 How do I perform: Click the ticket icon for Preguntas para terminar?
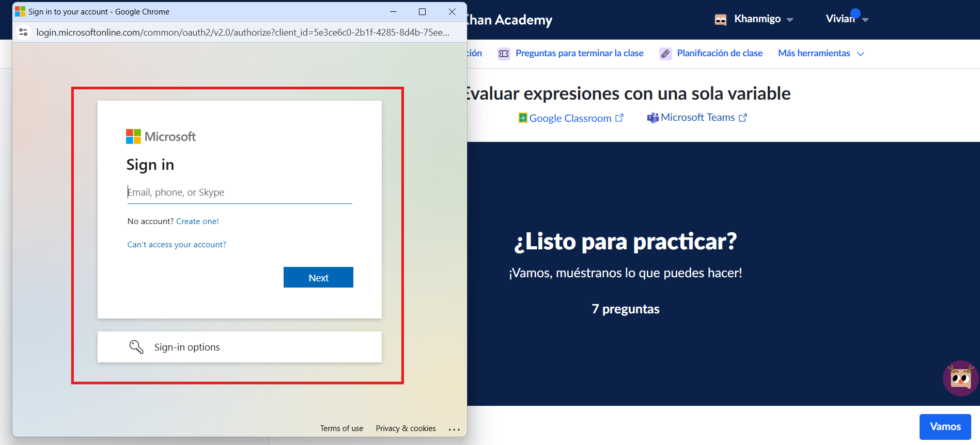[504, 54]
